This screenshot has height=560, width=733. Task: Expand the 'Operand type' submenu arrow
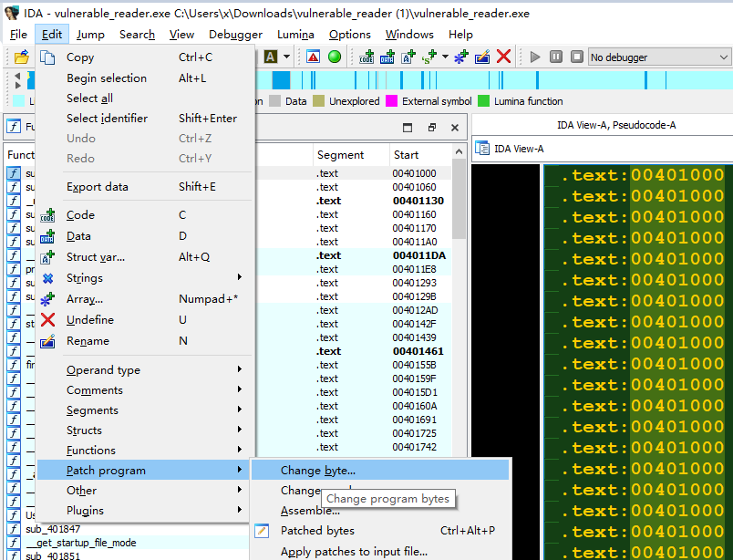tap(240, 369)
